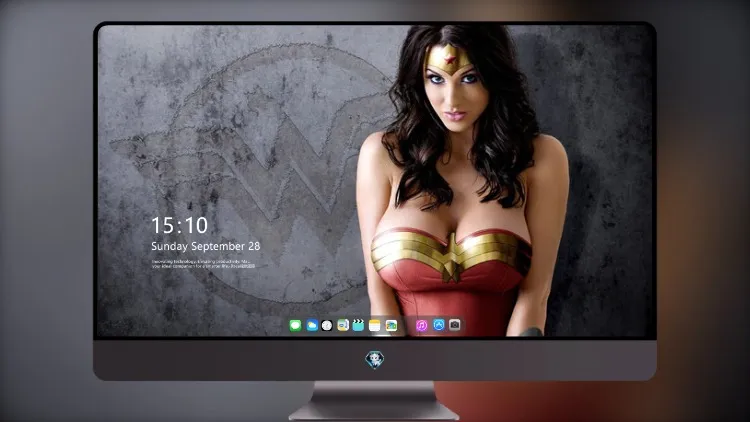750x422 pixels.
Task: Launch the teal clapperboard video app
Action: [x=358, y=326]
